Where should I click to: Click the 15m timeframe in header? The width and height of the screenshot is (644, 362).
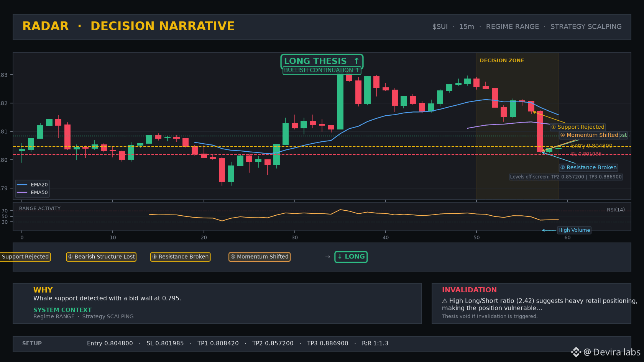point(467,27)
